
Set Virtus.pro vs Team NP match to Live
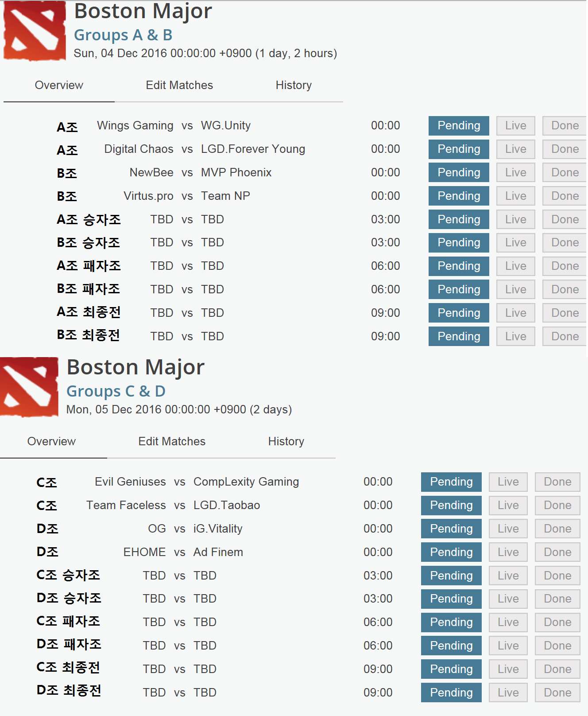pyautogui.click(x=515, y=196)
